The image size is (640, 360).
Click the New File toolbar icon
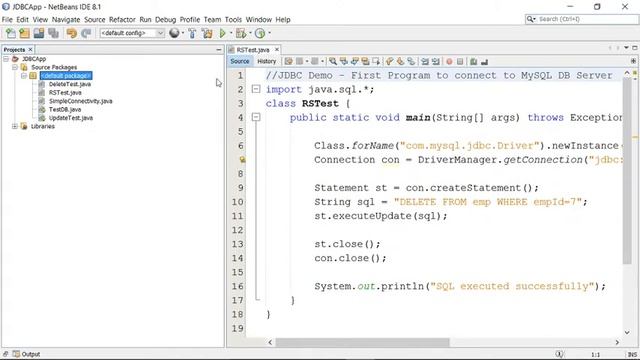click(x=11, y=33)
